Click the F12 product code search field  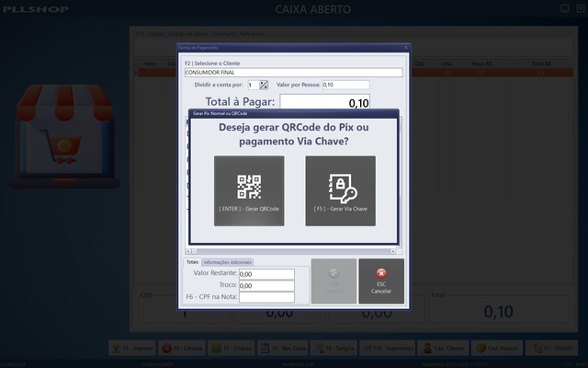tap(353, 47)
